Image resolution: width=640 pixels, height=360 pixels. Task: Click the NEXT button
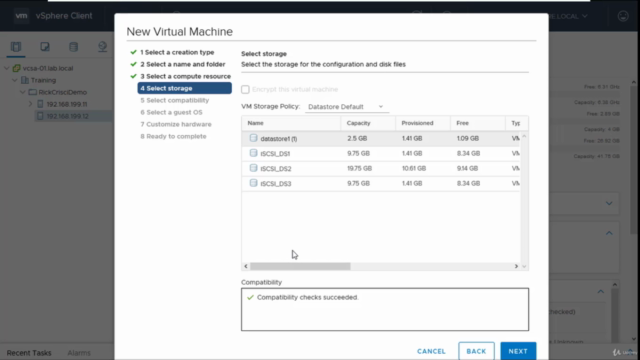[518, 351]
